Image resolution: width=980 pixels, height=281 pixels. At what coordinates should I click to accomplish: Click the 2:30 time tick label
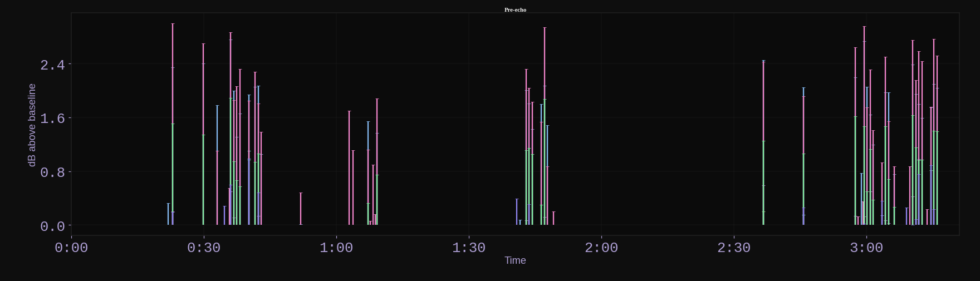734,248
